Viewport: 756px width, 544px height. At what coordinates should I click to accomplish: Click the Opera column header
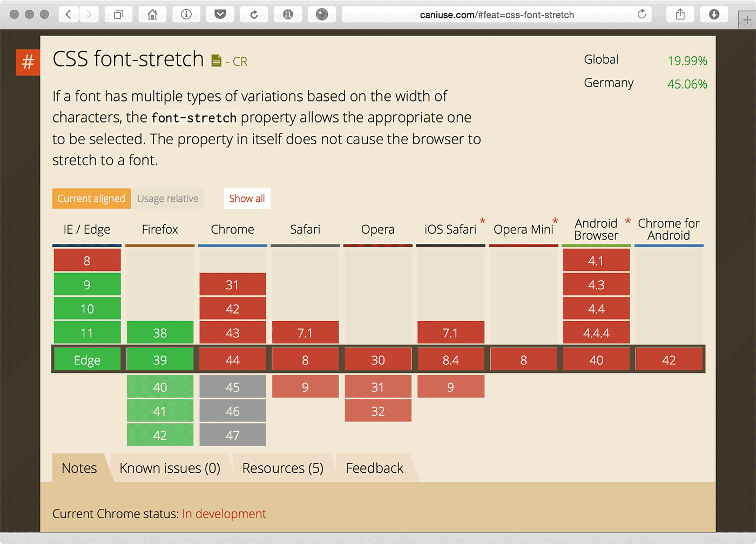tap(378, 229)
